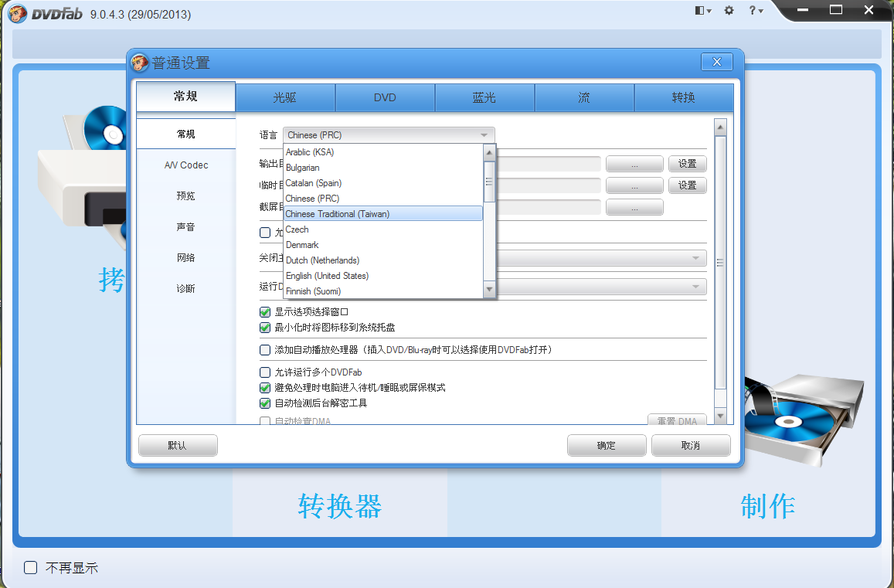This screenshot has height=588, width=894.
Task: Toggle the partially hidden checkbox under 截屏
Action: click(265, 233)
